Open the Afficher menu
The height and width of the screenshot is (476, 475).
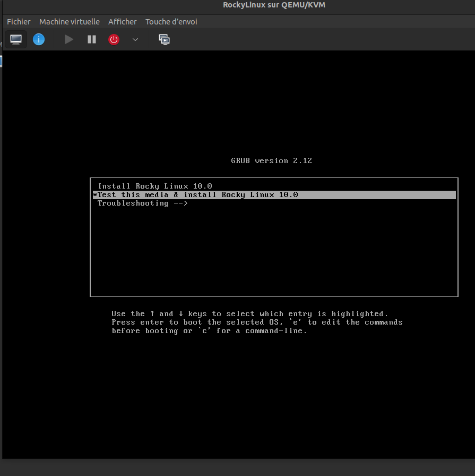[123, 22]
